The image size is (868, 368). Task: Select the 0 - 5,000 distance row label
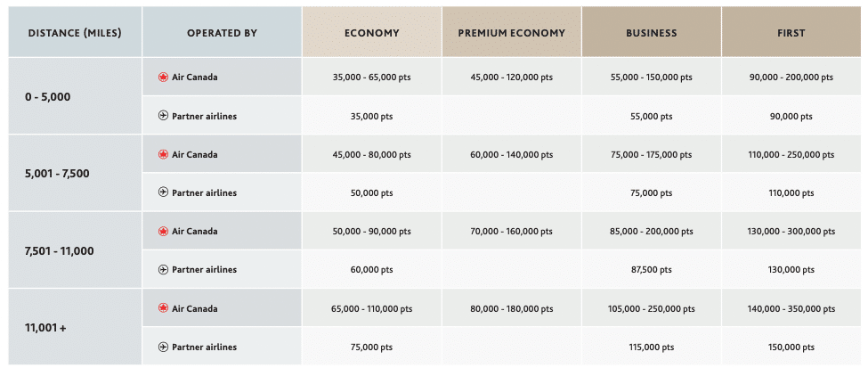pos(49,96)
